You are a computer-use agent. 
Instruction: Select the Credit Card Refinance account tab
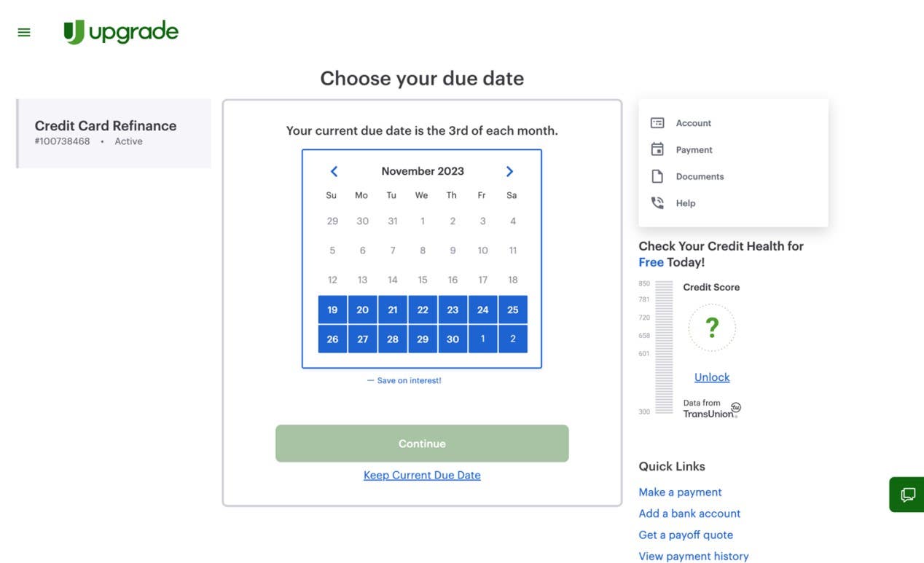click(x=114, y=133)
